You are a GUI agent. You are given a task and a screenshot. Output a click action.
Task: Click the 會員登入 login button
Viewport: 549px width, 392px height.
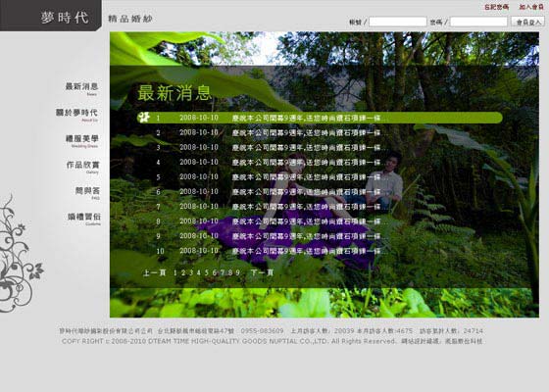point(528,22)
